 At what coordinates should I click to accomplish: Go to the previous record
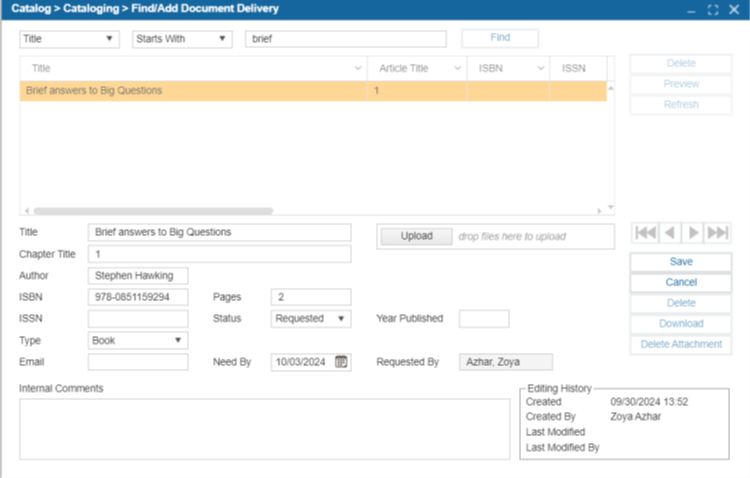click(x=670, y=233)
